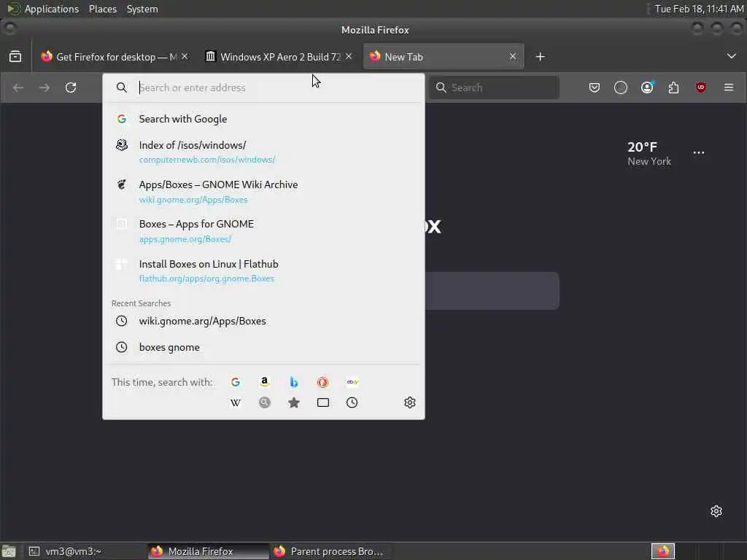Image resolution: width=747 pixels, height=560 pixels.
Task: Click Firefox workspace thumbnail in bottom panel
Action: (x=663, y=551)
